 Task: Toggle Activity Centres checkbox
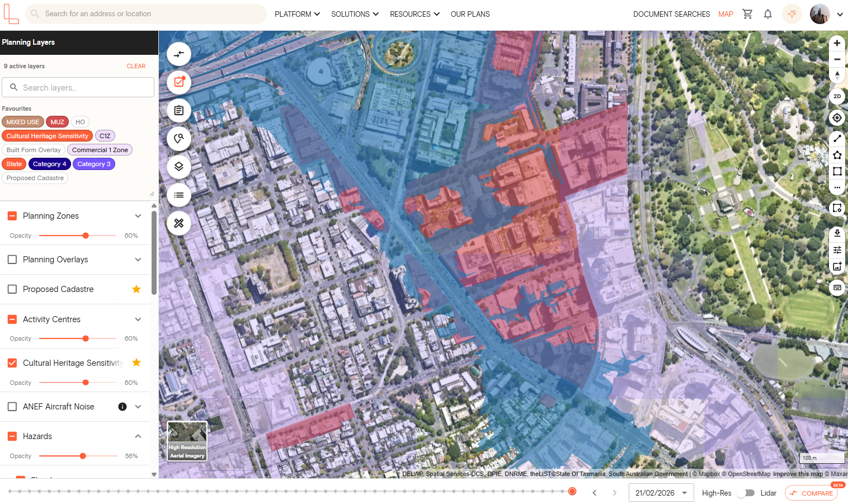point(12,319)
